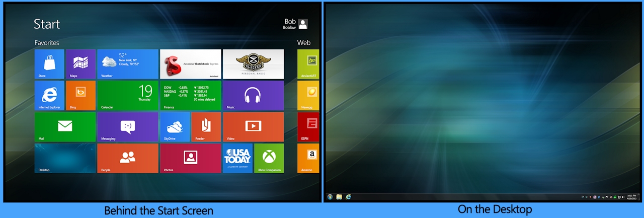644x218 pixels.
Task: Open the Weather tile showing New York
Action: 128,64
